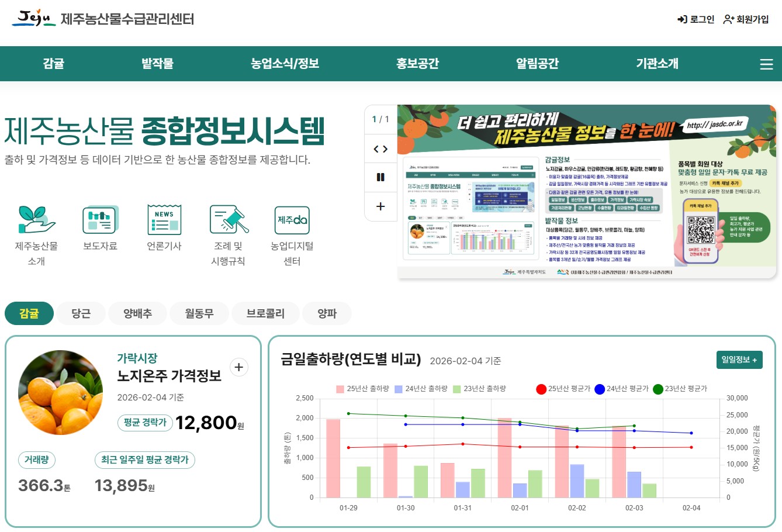Open 언론기사 via its NEWS icon
This screenshot has height=532, width=782.
[164, 219]
